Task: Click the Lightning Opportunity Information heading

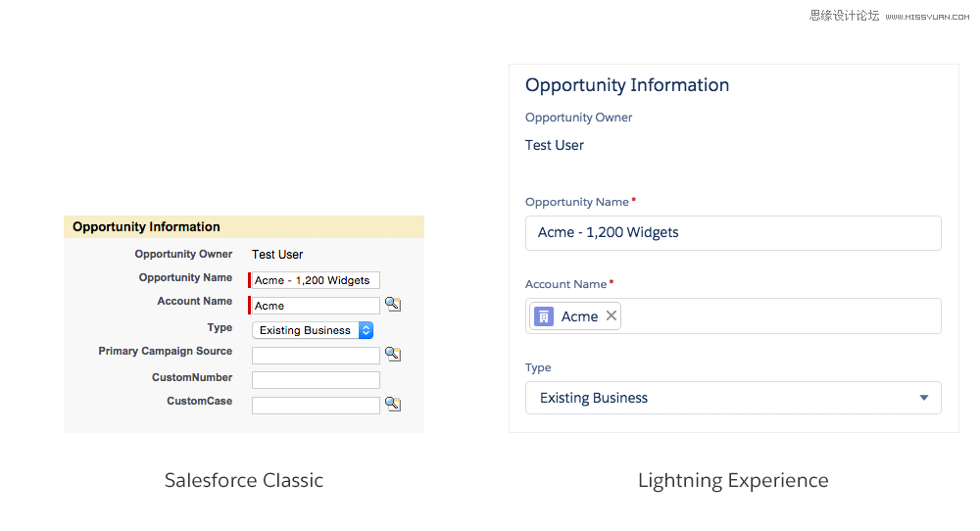Action: tap(627, 85)
